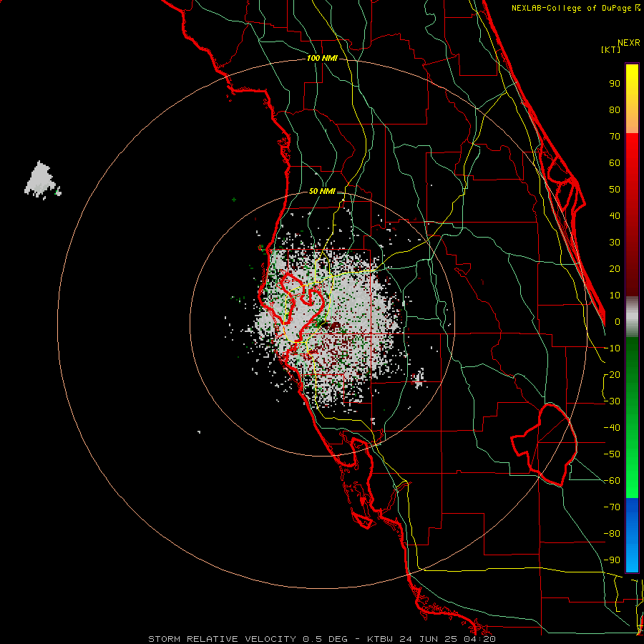The image size is (644, 644).
Task: Click the positive 90 value on velocity scale
Action: tap(615, 84)
